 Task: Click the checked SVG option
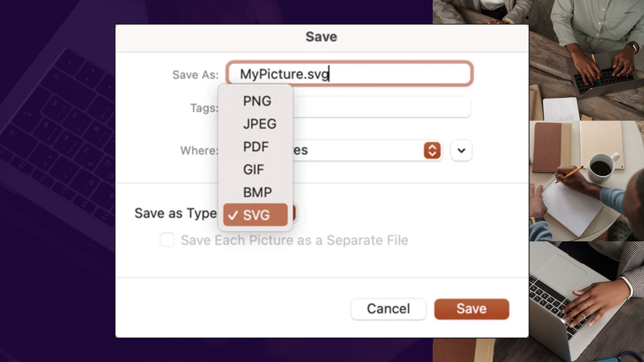[255, 215]
